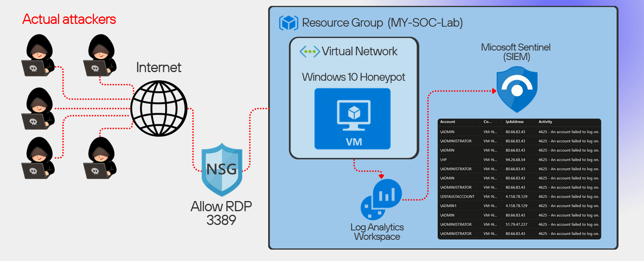Click the Resource Group cube icon
Screen dimensions: 644x261
coord(289,23)
